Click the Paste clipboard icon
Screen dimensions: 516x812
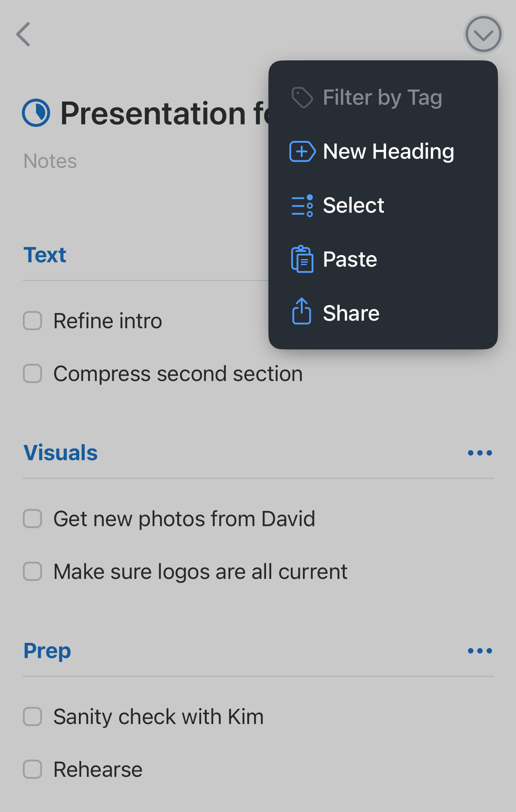pos(302,259)
